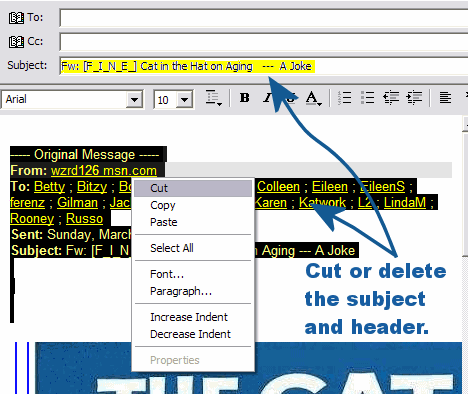Open the Bitzy recipient link
This screenshot has width=468, height=394.
(92, 187)
